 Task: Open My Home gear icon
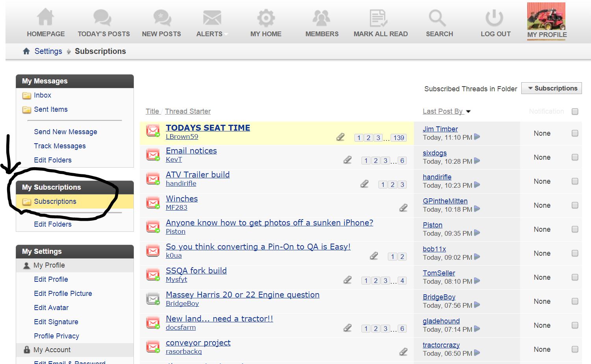click(266, 18)
